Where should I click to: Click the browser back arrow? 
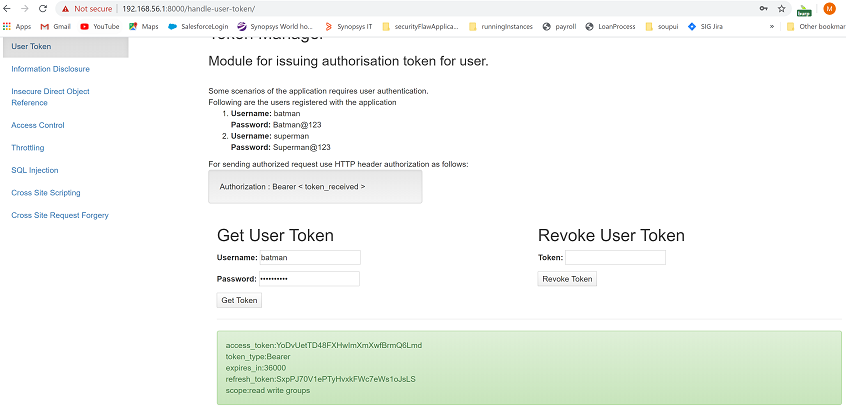(x=9, y=8)
